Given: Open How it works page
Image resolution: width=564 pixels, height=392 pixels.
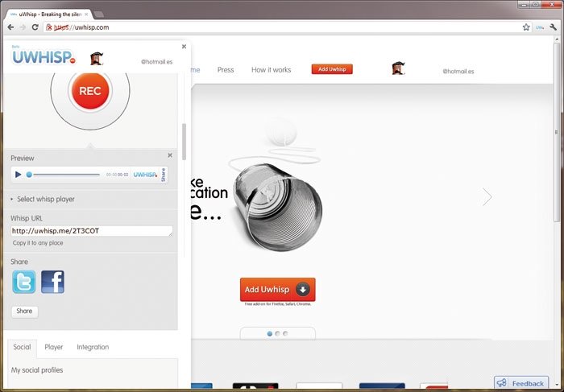Looking at the screenshot, I should click(x=272, y=70).
